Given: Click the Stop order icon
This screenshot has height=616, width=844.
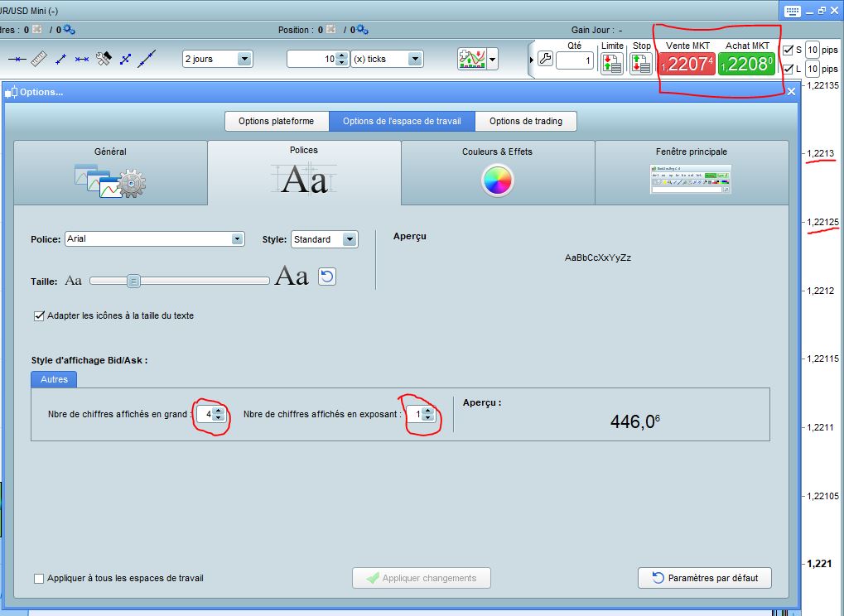Looking at the screenshot, I should (641, 64).
